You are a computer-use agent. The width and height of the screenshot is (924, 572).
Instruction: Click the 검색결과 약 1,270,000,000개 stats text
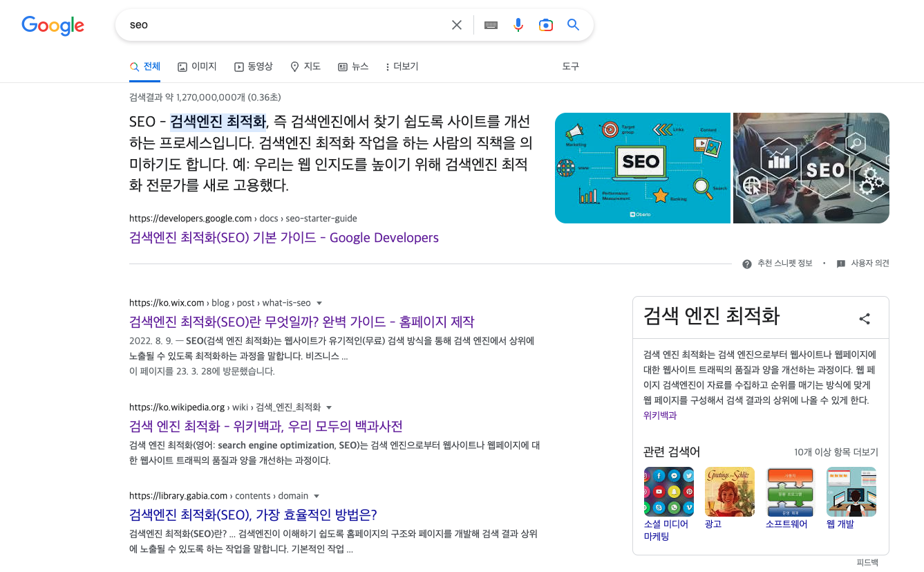[205, 98]
